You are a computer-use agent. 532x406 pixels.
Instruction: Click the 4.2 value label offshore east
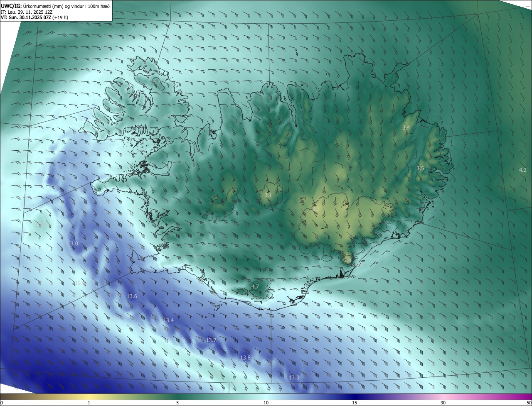pos(523,170)
